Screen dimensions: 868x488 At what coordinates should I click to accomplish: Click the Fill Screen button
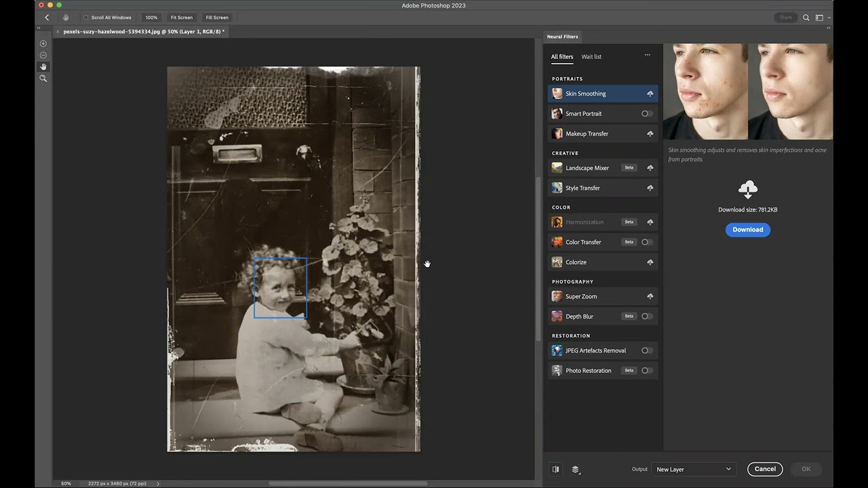pos(217,18)
